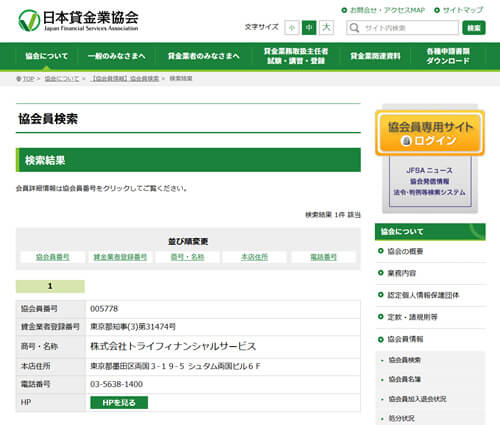The height and width of the screenshot is (425, 500).
Task: Select small font size 小
Action: tap(292, 28)
